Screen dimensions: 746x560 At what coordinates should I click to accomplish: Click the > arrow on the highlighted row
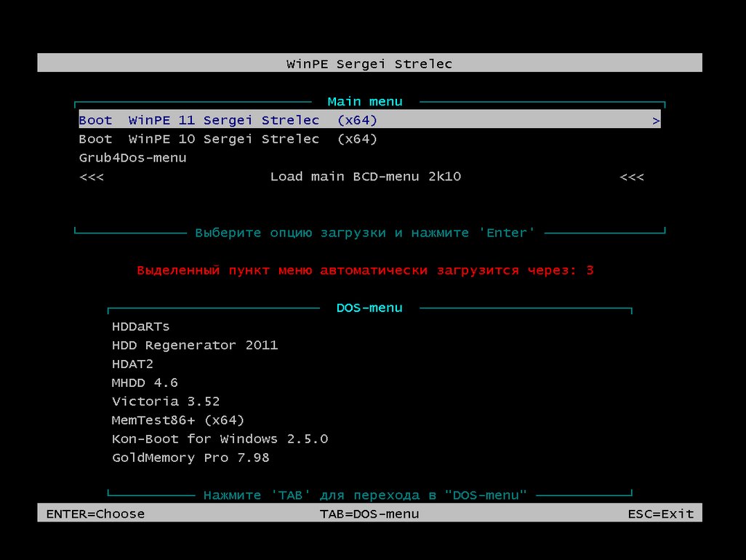pyautogui.click(x=656, y=121)
